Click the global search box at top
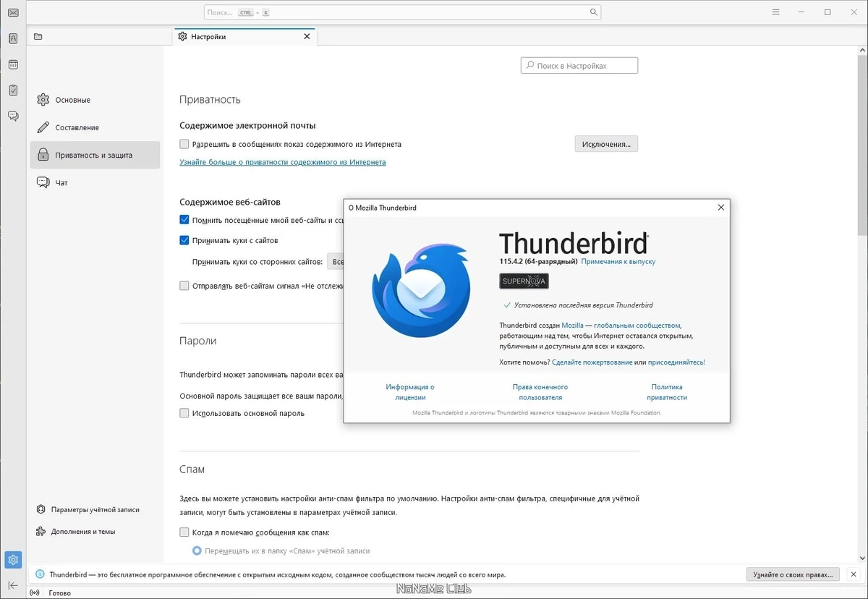Image resolution: width=868 pixels, height=599 pixels. [402, 12]
